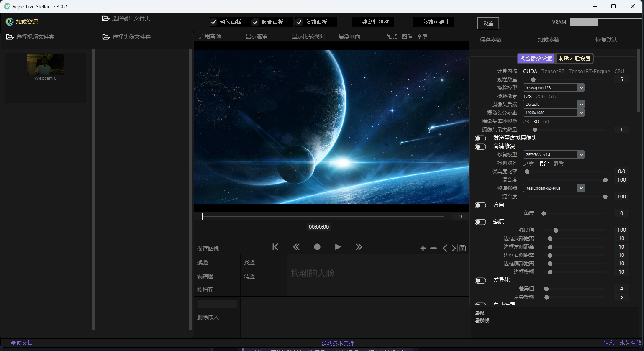Select the 换脸参数设置 tab
Viewport: 644px width, 351px height.
536,58
